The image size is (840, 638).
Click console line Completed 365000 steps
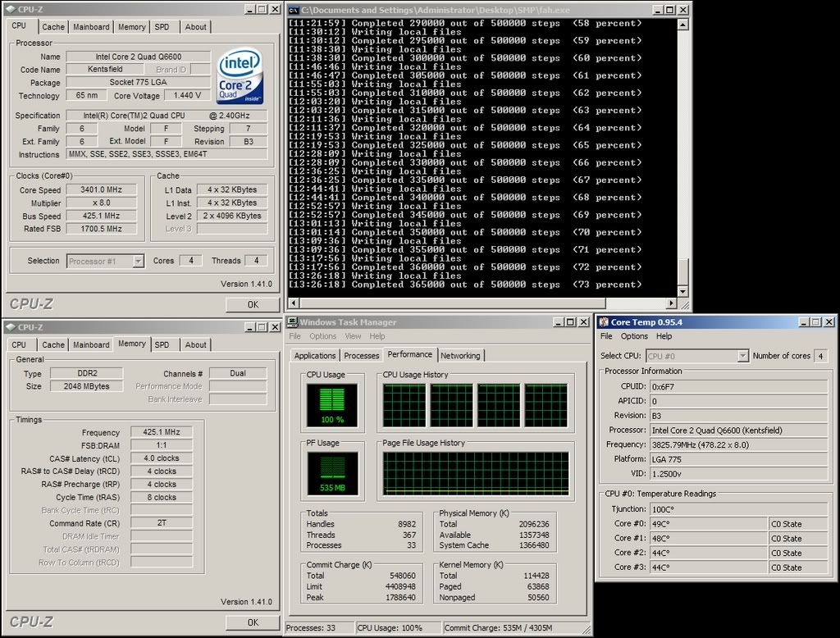464,285
